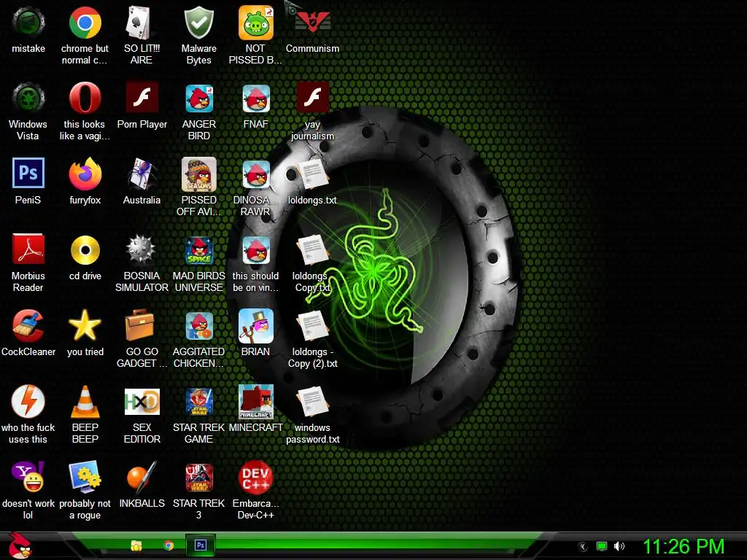747x560 pixels.
Task: Switch to Photoshop taskbar button
Action: click(x=200, y=545)
